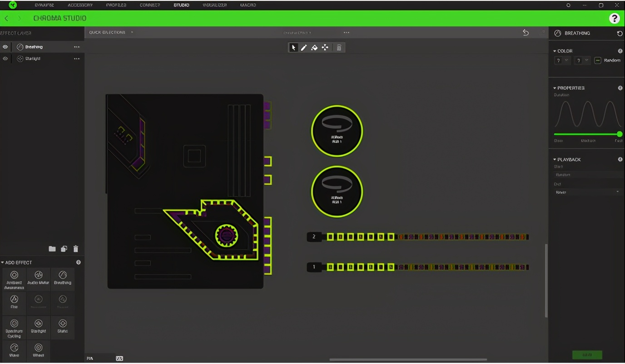Open the playback End dropdown
This screenshot has height=364, width=625.
point(587,192)
